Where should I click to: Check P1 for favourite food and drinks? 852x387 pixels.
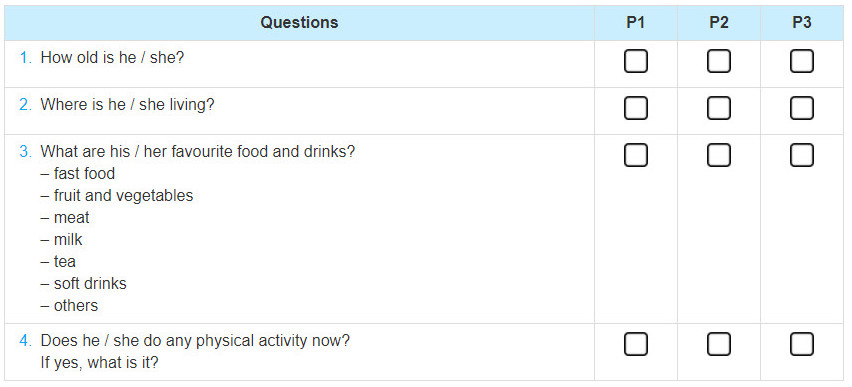click(635, 155)
